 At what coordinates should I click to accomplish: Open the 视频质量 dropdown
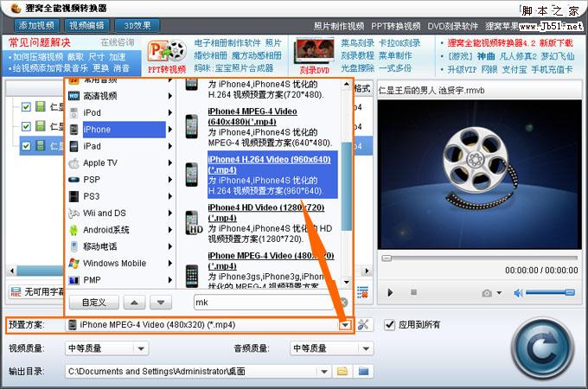click(141, 348)
